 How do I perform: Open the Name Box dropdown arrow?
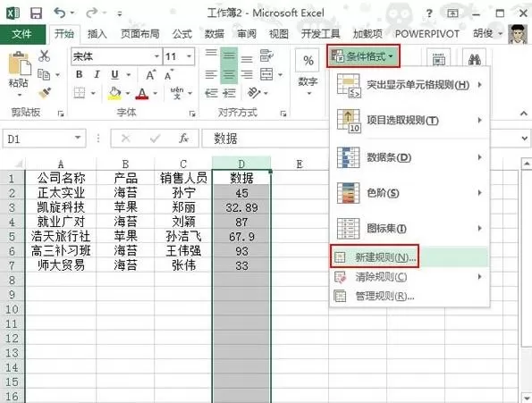tap(78, 138)
